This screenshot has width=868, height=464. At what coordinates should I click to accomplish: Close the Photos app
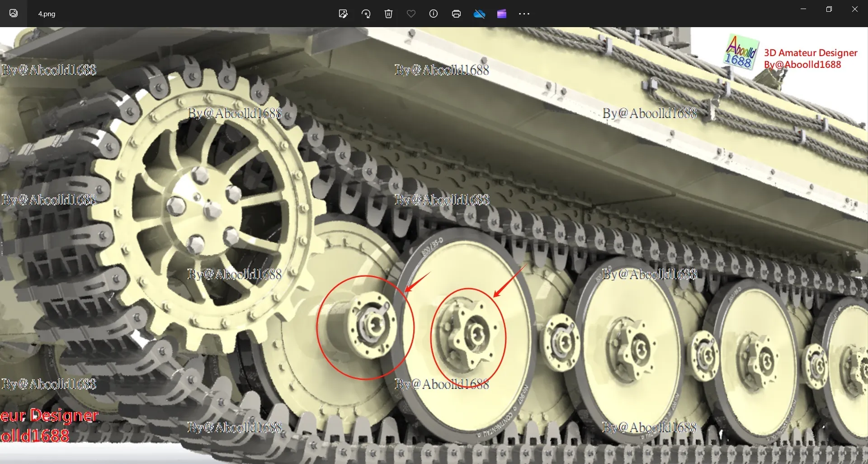pyautogui.click(x=855, y=9)
